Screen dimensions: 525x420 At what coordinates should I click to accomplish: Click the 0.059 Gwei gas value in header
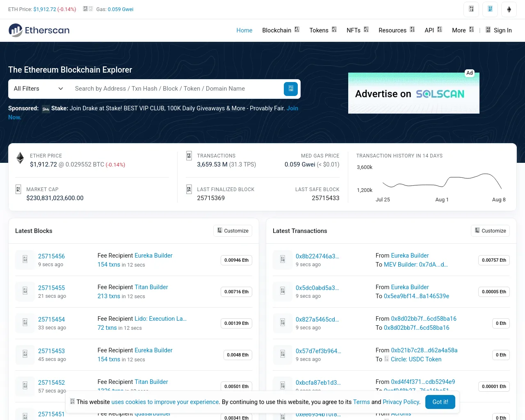[x=121, y=9]
